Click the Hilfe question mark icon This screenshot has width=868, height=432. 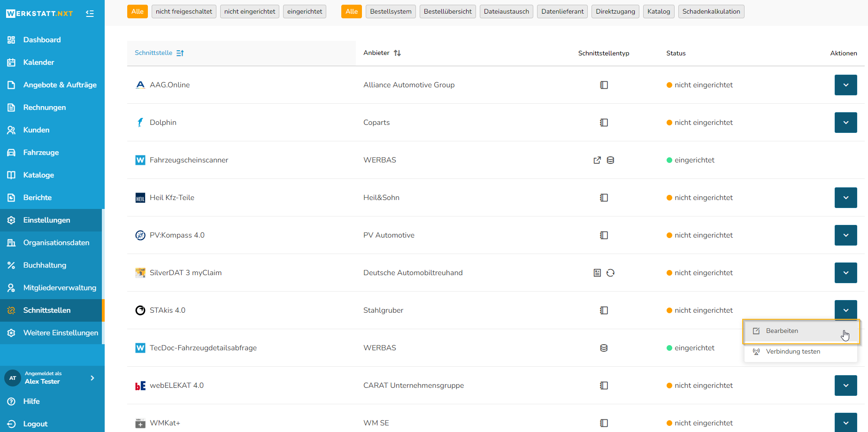pyautogui.click(x=11, y=401)
